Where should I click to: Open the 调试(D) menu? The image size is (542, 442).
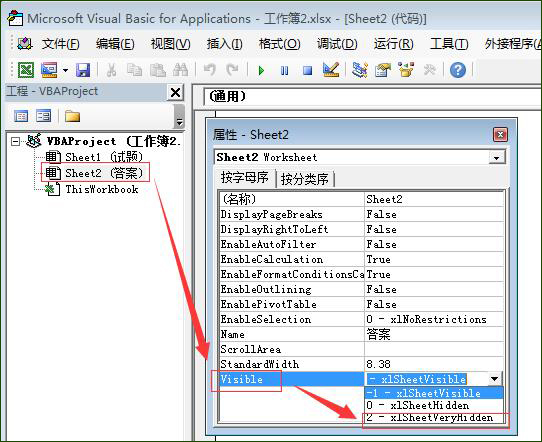tap(337, 44)
